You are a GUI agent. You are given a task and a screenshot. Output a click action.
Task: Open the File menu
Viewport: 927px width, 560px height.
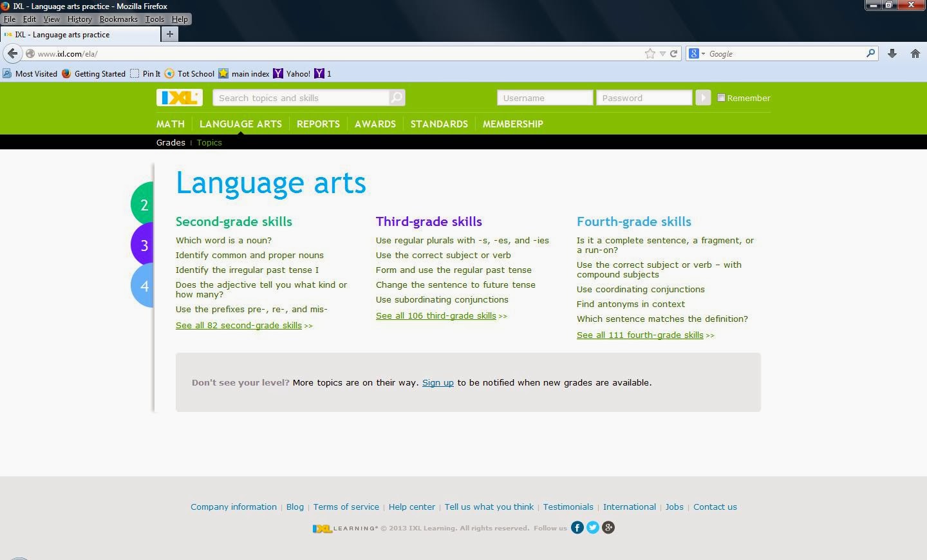tap(10, 19)
